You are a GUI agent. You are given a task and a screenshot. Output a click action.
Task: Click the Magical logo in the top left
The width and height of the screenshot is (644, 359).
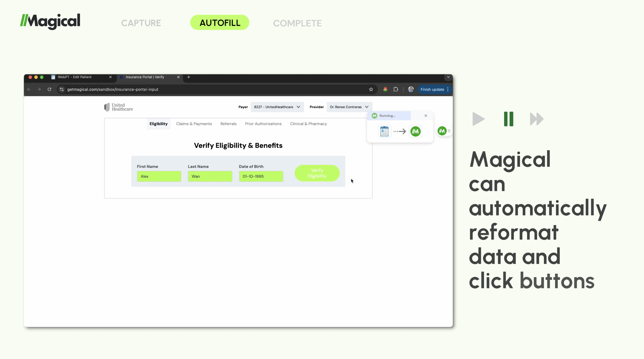point(50,21)
